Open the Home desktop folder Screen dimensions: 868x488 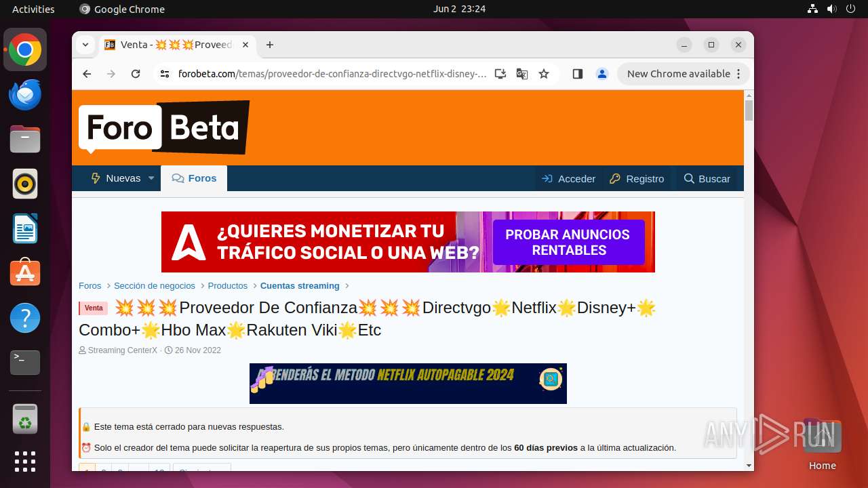pyautogui.click(x=822, y=444)
